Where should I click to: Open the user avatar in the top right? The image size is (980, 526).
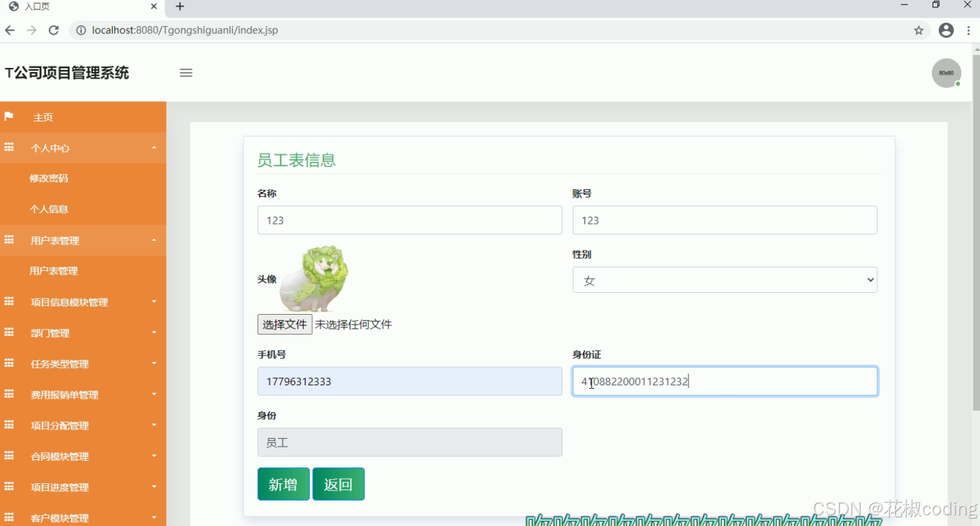tap(946, 73)
